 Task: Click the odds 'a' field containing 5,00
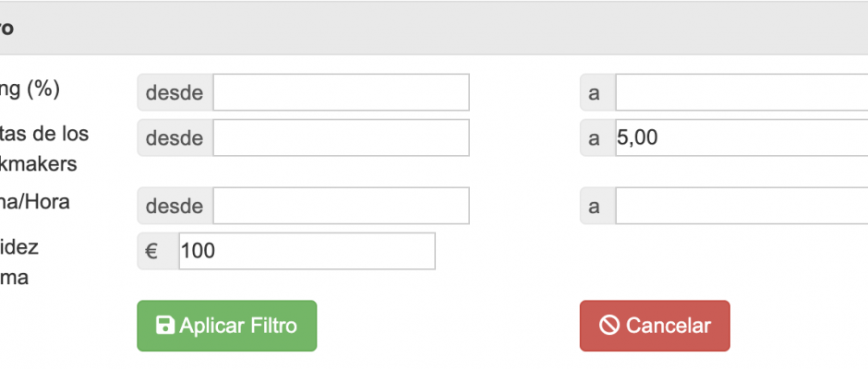coord(741,138)
